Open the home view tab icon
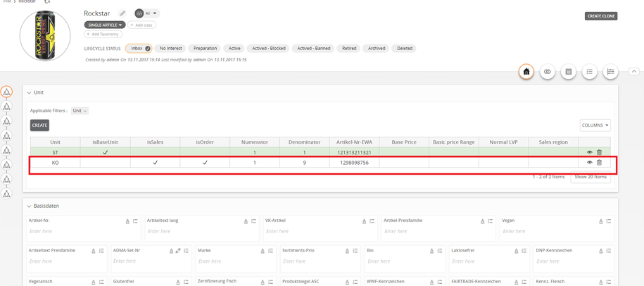Viewport: 644px width, 286px height. coord(526,72)
